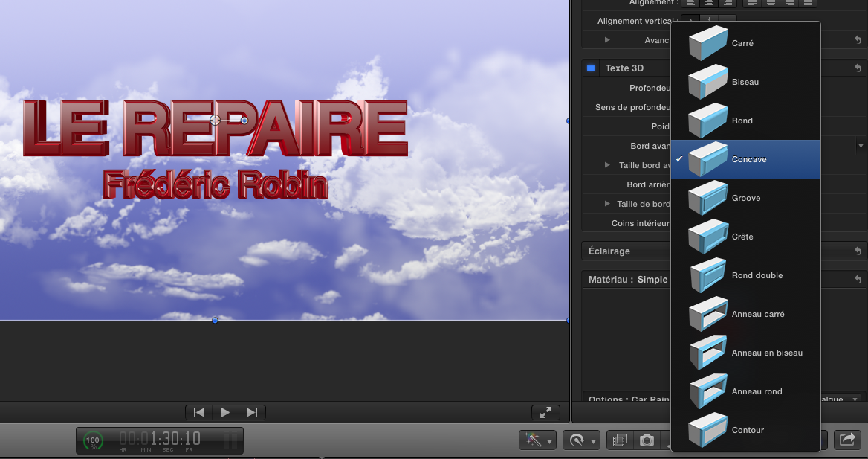This screenshot has width=868, height=459.
Task: Go to previous frame button
Action: click(198, 412)
